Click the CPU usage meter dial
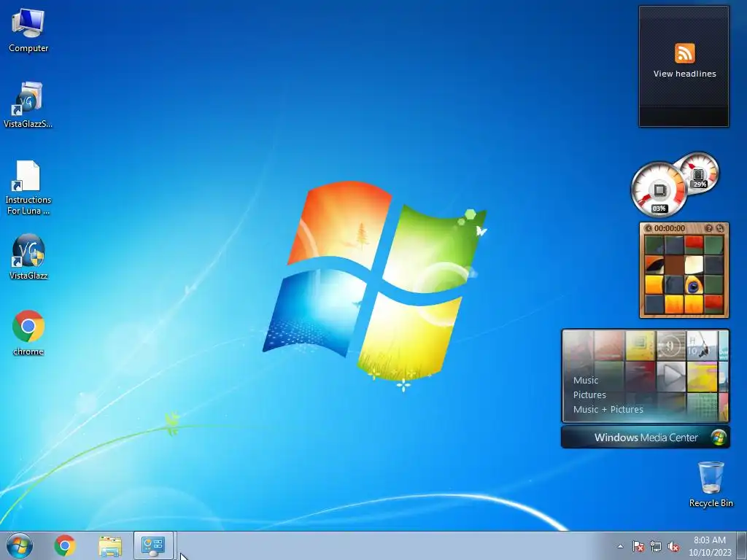 [659, 190]
